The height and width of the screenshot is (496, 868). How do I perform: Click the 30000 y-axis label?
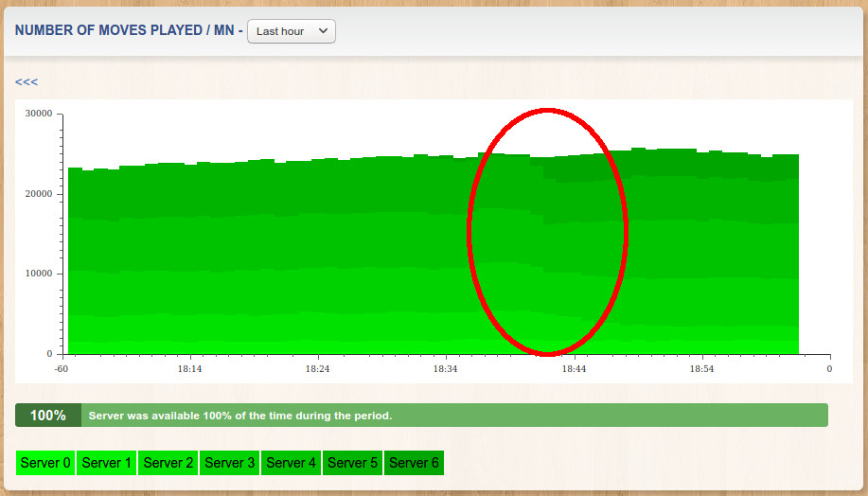pyautogui.click(x=39, y=114)
